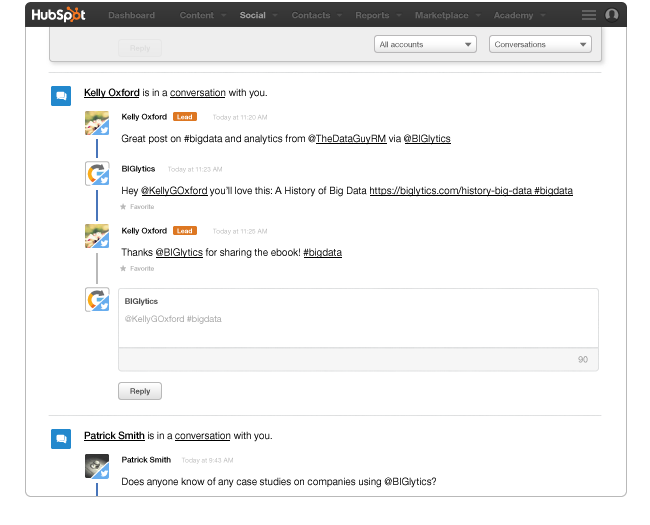
Task: Click conversation bubble icon beside Kelly Oxford heading
Action: [x=61, y=96]
